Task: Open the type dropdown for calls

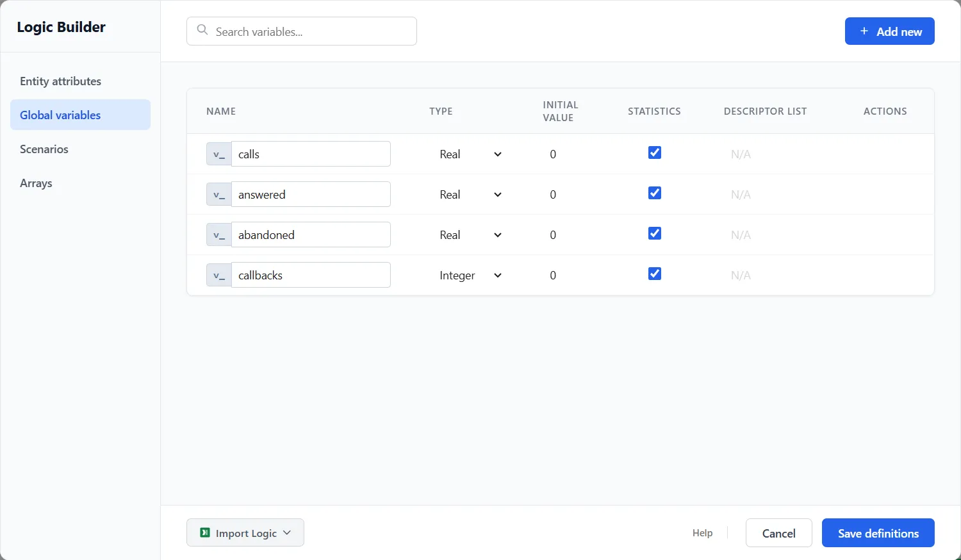Action: [x=471, y=154]
